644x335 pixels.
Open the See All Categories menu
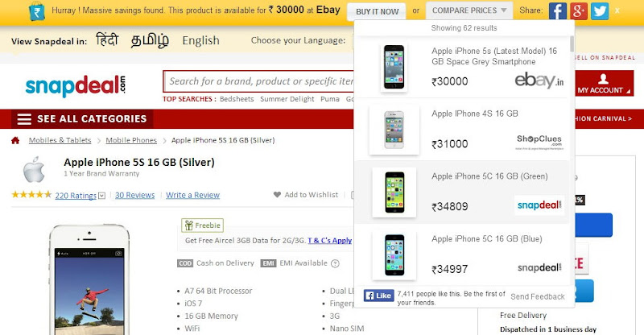(x=81, y=119)
